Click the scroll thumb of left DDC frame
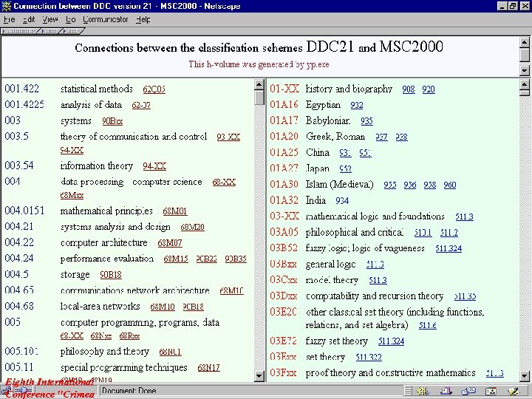The height and width of the screenshot is (399, 532). pos(259,98)
